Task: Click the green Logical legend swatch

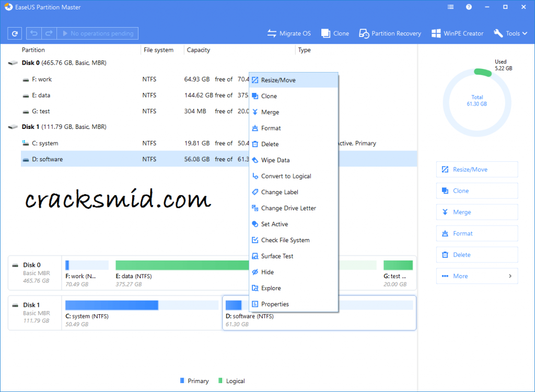Action: point(220,381)
